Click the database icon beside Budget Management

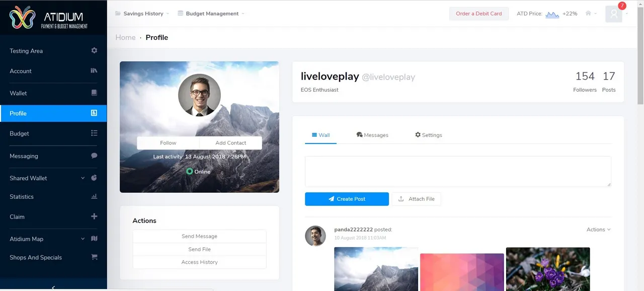click(180, 13)
